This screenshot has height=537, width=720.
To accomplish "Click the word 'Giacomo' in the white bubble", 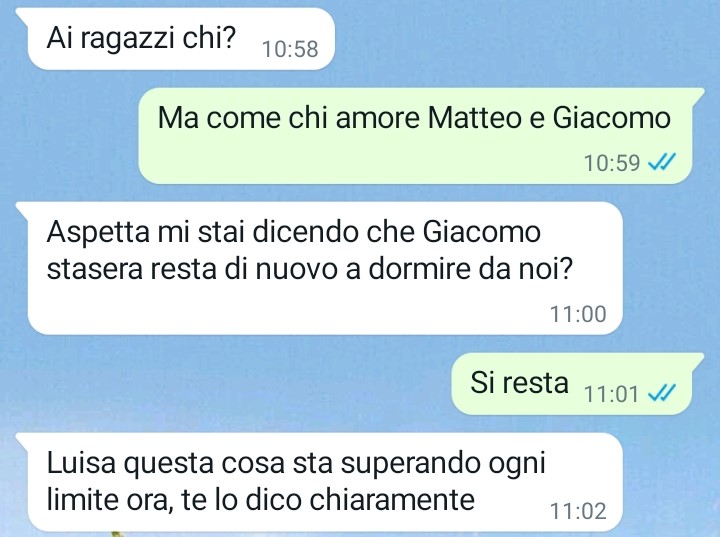I will (481, 232).
